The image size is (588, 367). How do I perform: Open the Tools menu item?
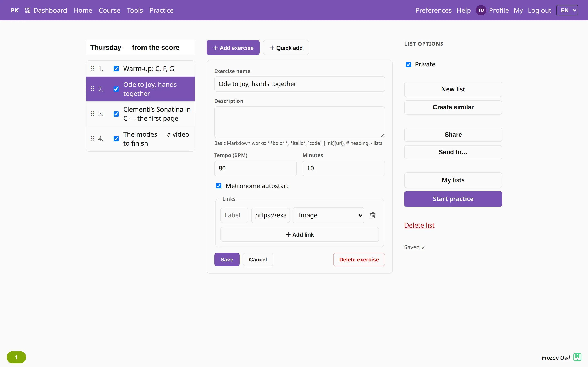[x=135, y=10]
